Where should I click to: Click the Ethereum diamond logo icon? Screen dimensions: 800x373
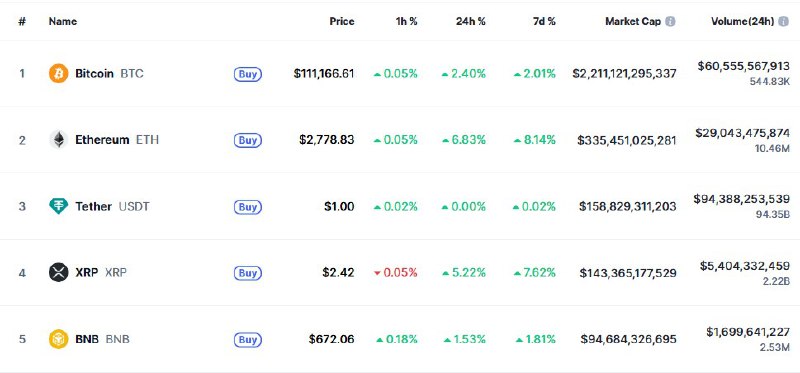(x=58, y=140)
